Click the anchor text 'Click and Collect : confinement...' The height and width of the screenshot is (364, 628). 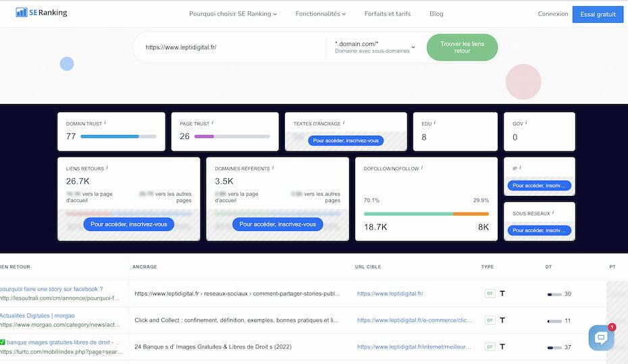coord(236,320)
